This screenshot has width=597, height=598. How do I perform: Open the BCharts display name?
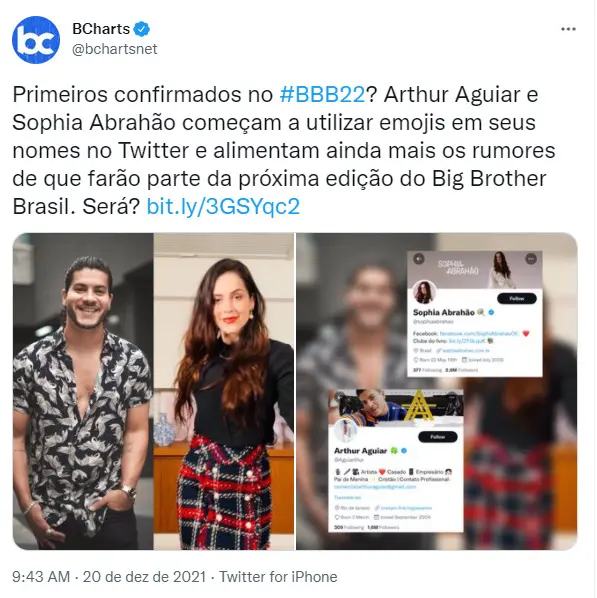pos(101,29)
